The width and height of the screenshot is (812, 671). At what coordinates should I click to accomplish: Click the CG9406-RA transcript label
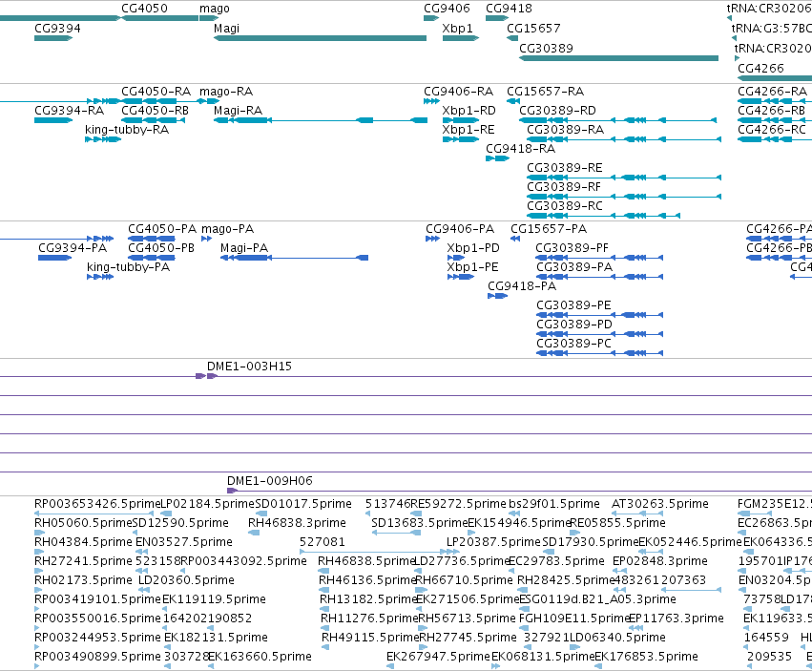coord(458,92)
